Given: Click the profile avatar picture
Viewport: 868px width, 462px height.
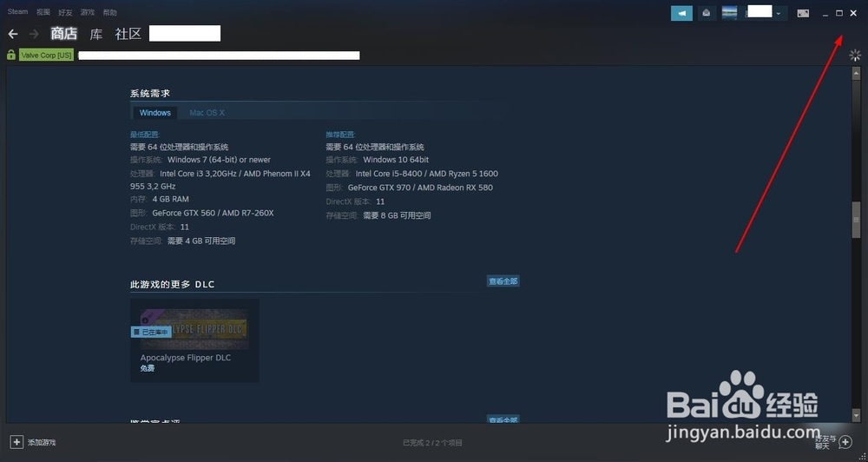Looking at the screenshot, I should tap(729, 13).
